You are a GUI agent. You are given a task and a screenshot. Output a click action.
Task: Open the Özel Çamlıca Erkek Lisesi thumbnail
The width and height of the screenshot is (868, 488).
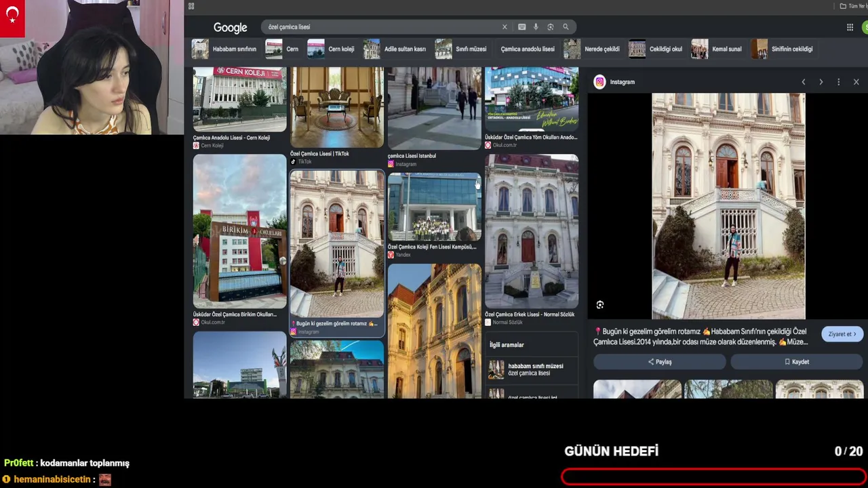point(532,231)
